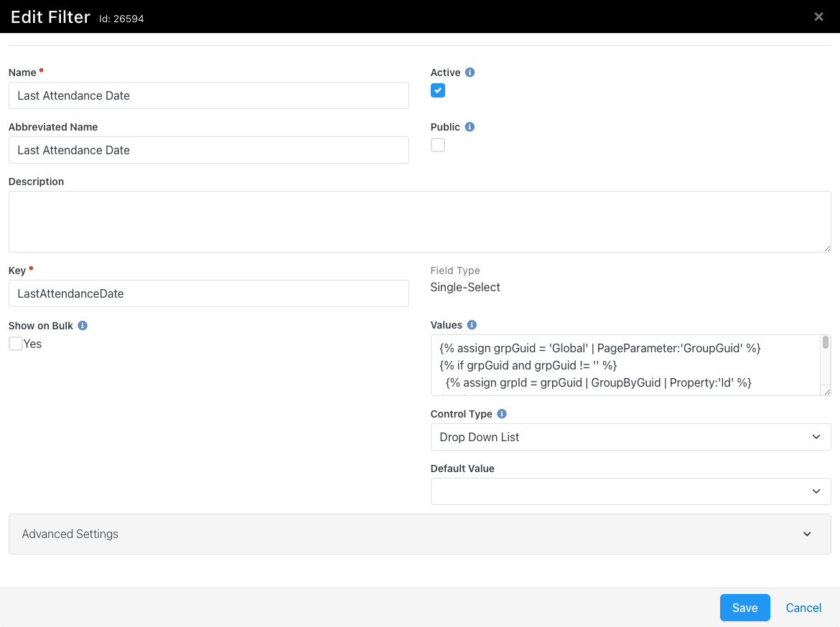The image size is (840, 627).
Task: Focus the Name input field
Action: coord(208,95)
